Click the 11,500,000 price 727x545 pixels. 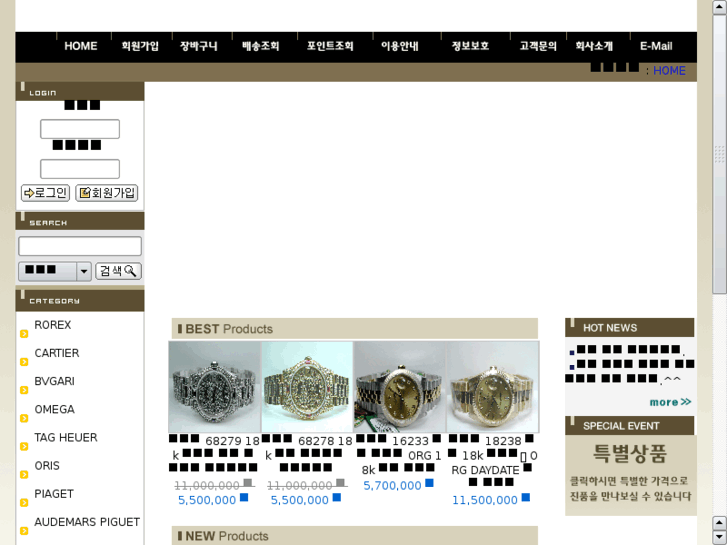pos(485,500)
